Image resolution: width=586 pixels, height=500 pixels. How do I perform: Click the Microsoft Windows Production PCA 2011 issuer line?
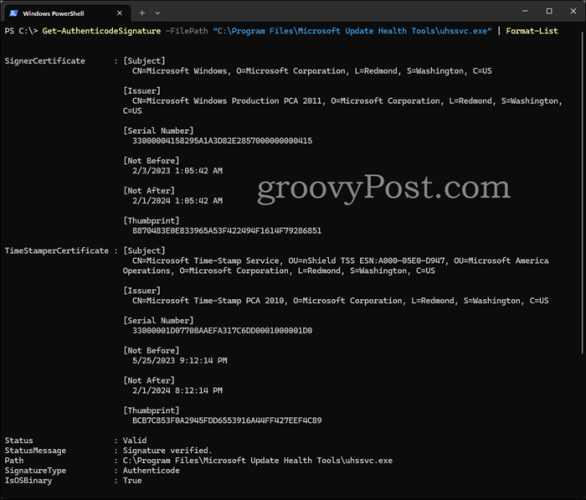pyautogui.click(x=342, y=106)
